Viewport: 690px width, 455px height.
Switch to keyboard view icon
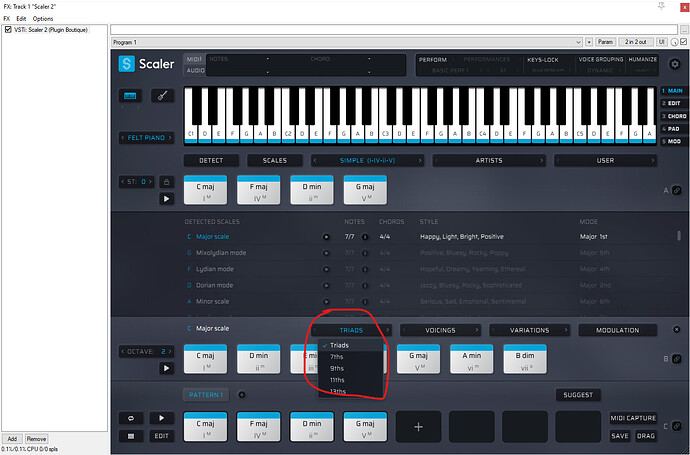pyautogui.click(x=130, y=95)
